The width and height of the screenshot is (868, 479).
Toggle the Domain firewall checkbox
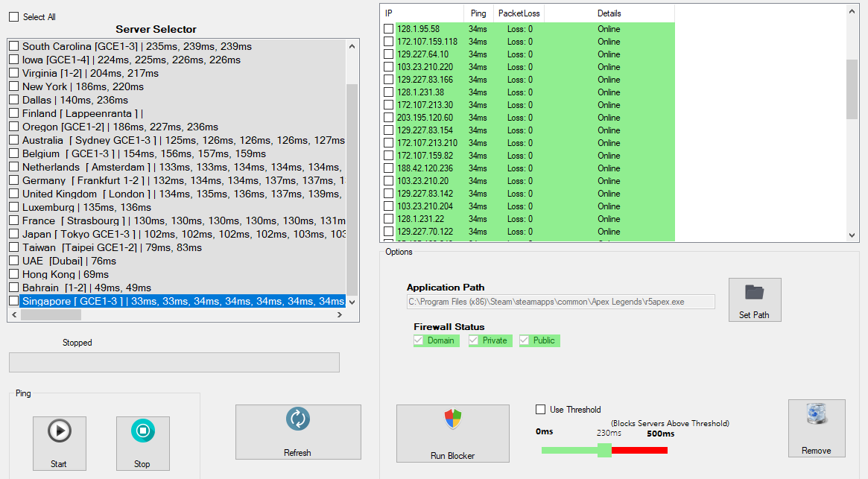pyautogui.click(x=419, y=340)
